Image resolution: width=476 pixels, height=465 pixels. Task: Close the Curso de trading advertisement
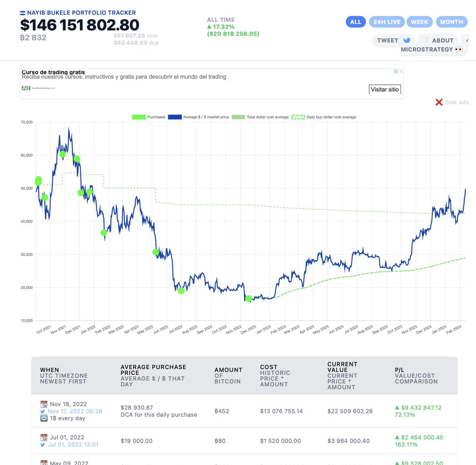pos(401,71)
